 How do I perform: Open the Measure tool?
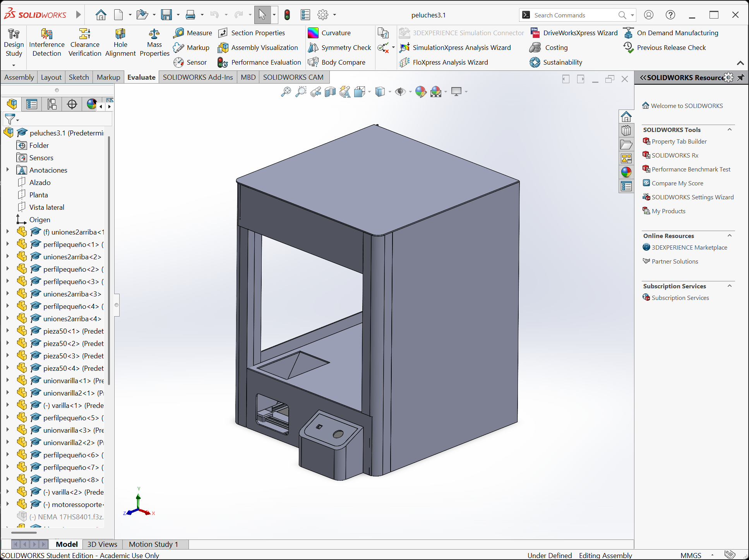193,33
